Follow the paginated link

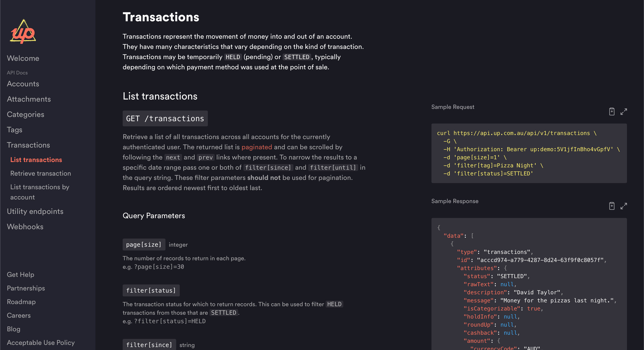pos(256,147)
